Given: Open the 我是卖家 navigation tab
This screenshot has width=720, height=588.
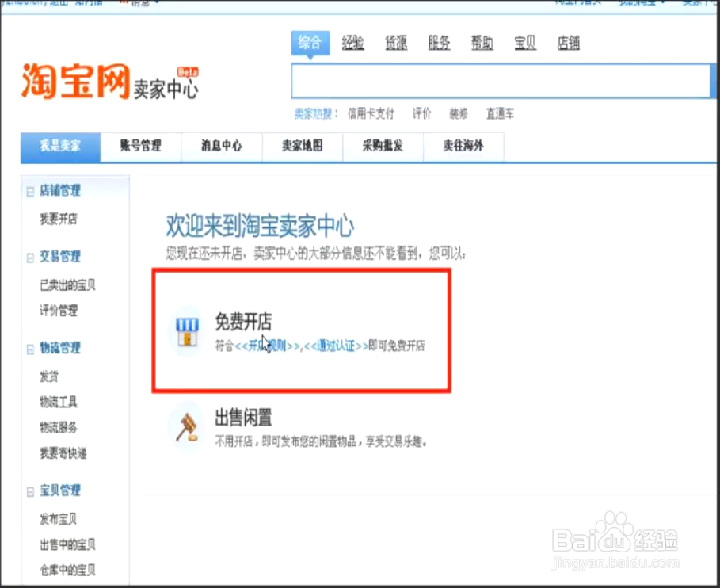Looking at the screenshot, I should click(61, 147).
